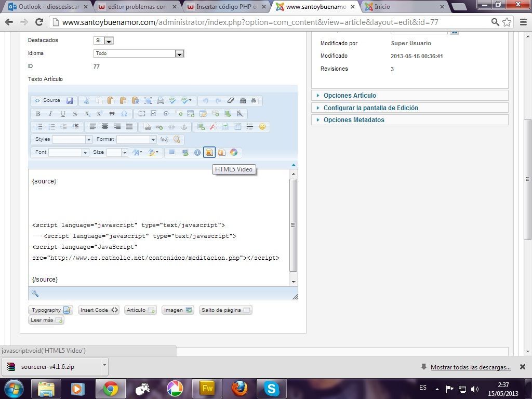Insert special character Omega icon
Image resolution: width=532 pixels, height=399 pixels.
pyautogui.click(x=124, y=114)
